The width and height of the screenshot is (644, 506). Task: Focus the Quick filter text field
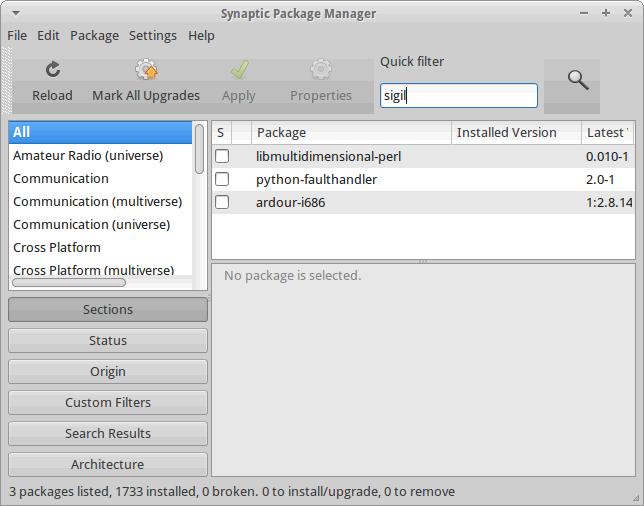[458, 96]
